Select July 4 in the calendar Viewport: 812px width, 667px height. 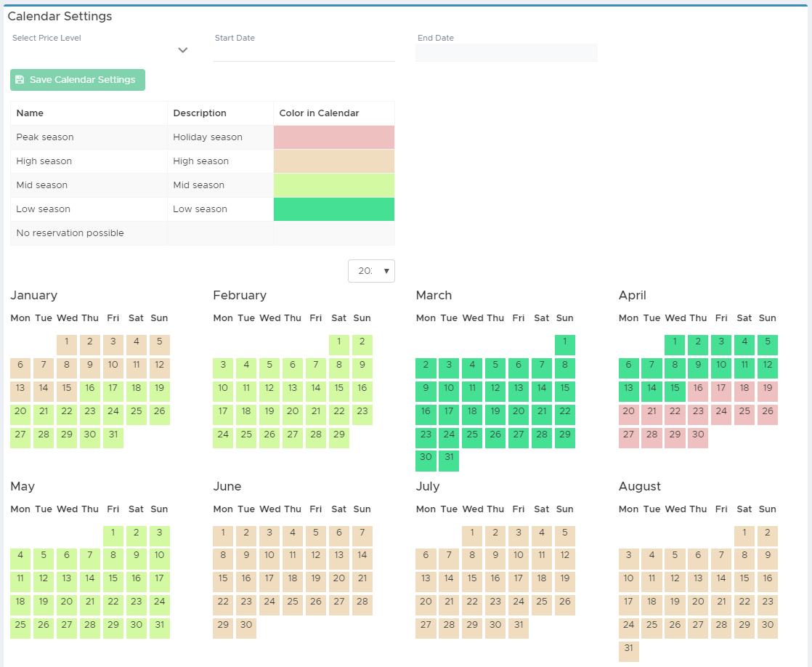click(x=542, y=536)
